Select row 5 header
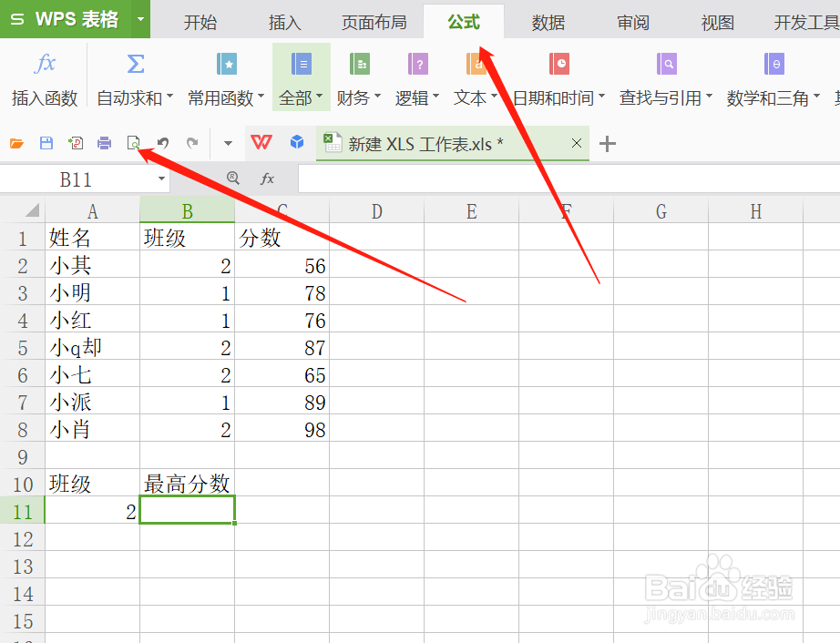Image resolution: width=840 pixels, height=643 pixels. (23, 347)
